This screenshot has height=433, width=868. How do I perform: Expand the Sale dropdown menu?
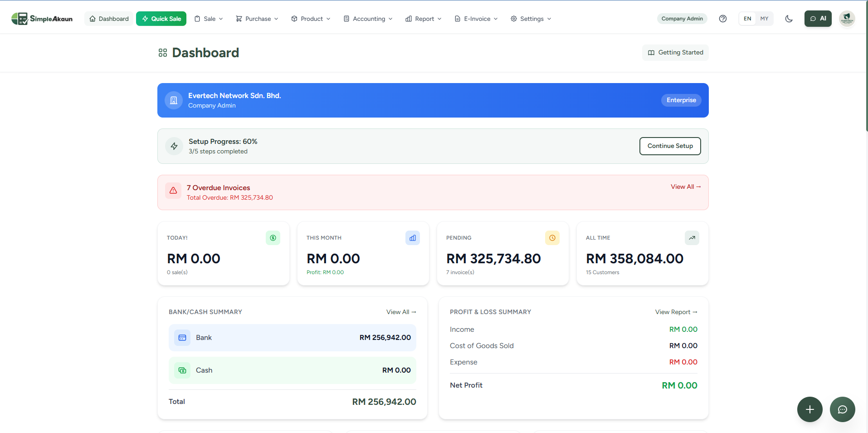point(209,19)
